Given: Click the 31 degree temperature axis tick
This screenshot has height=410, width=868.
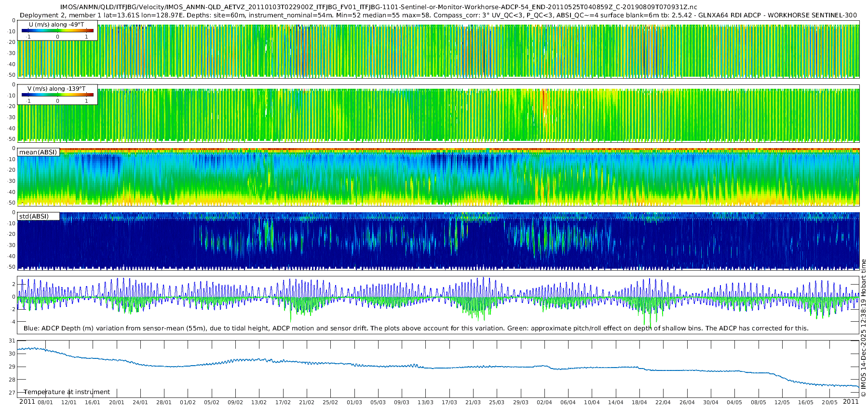Looking at the screenshot, I should (x=12, y=341).
